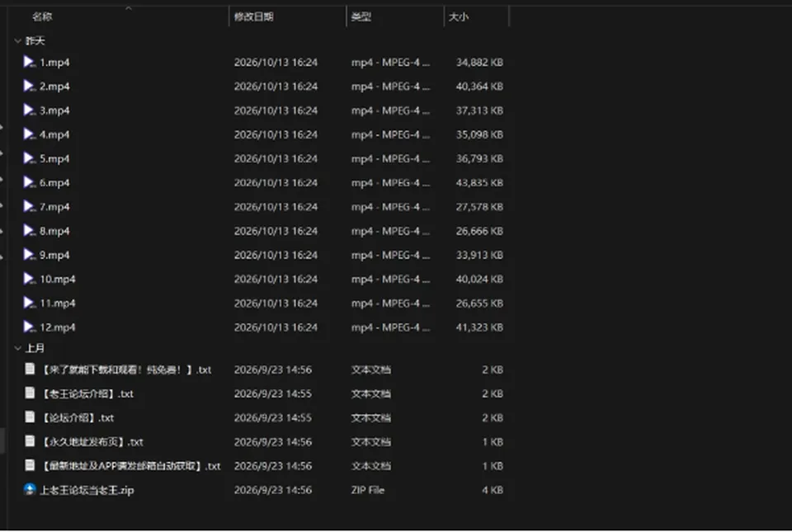The width and height of the screenshot is (792, 532).
Task: Select the file name 10.mp4
Action: point(58,279)
